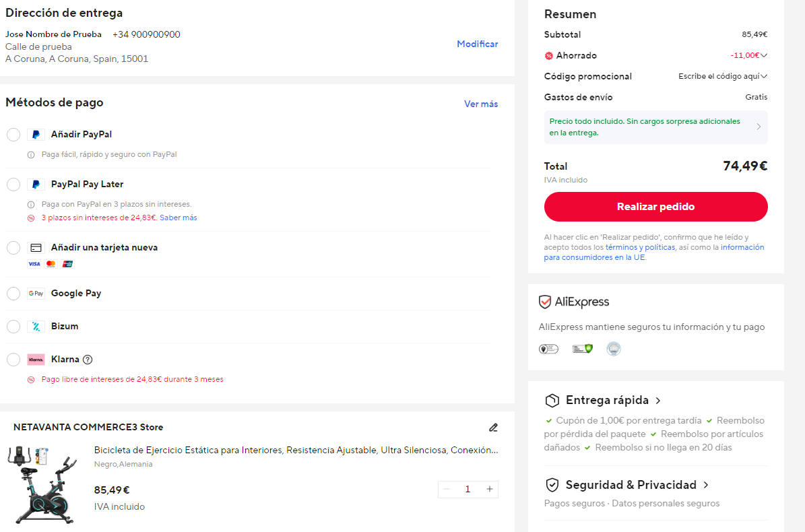Click the AliExpress shield logo icon
The image size is (805, 532).
click(x=545, y=302)
